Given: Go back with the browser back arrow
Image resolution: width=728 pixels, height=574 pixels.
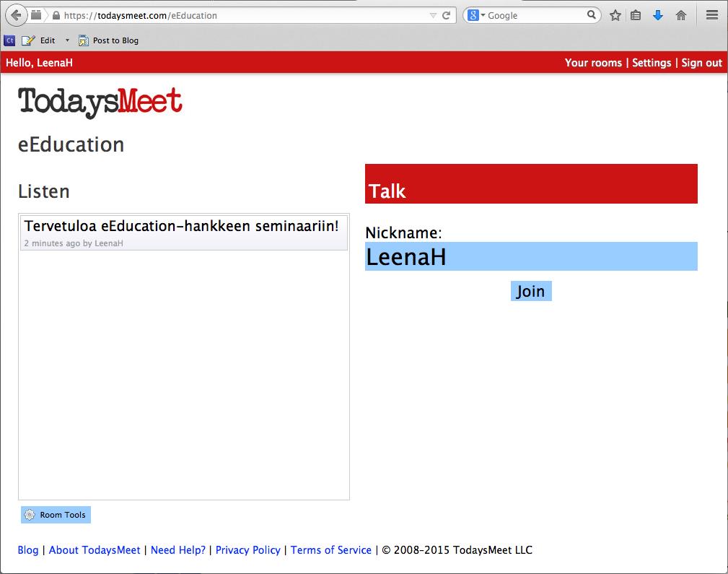Looking at the screenshot, I should click(17, 15).
